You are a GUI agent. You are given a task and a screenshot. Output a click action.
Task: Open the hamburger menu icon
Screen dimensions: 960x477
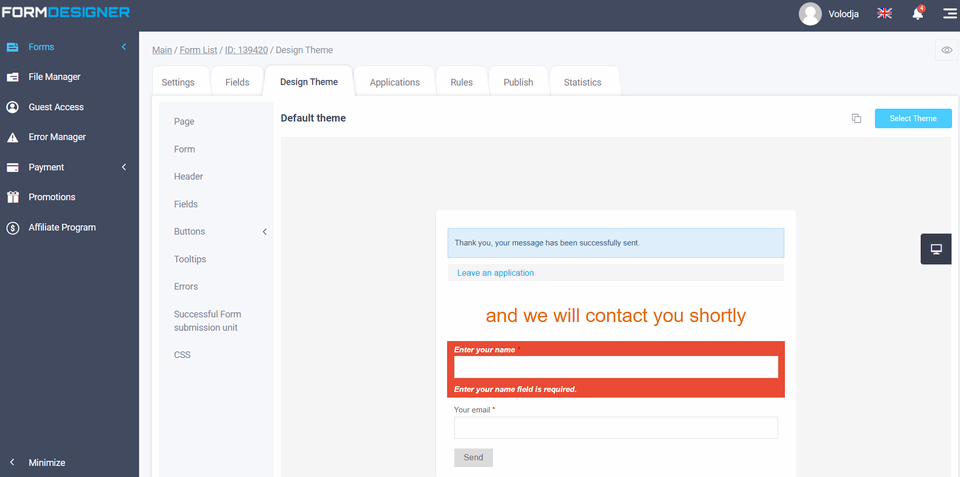(x=949, y=13)
